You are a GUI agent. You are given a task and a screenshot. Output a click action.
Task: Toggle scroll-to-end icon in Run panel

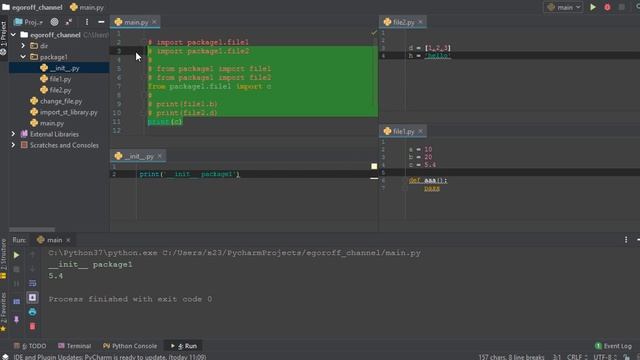(33, 298)
